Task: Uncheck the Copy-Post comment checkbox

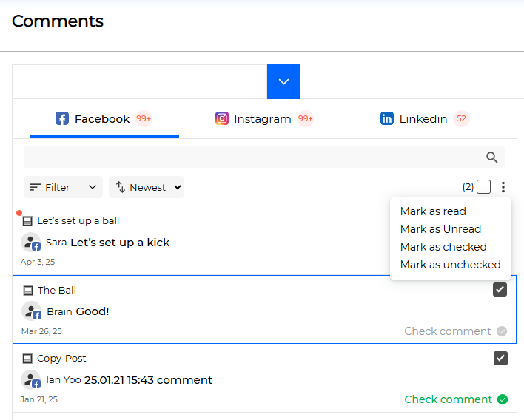Action: 500,358
